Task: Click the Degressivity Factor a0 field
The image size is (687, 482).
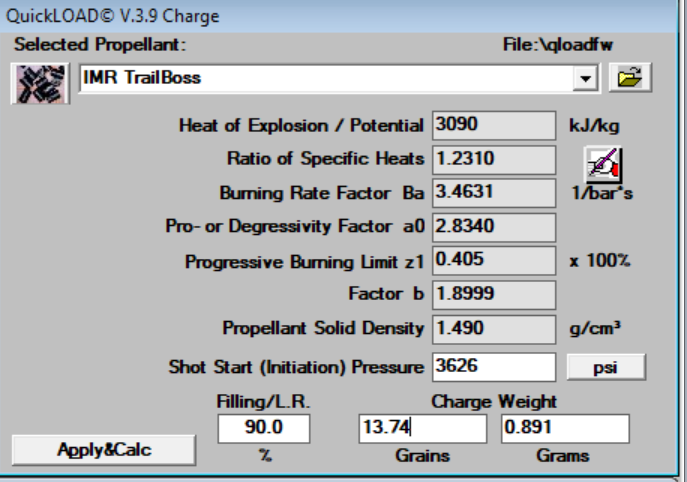Action: [494, 227]
